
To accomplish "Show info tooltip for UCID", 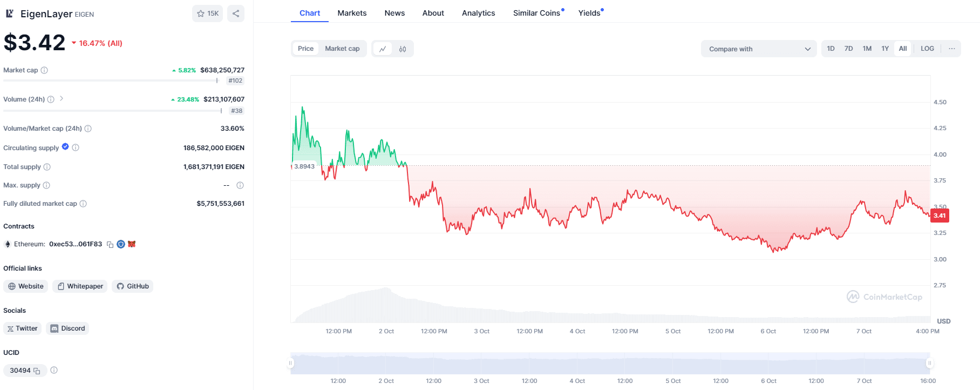I will [54, 370].
